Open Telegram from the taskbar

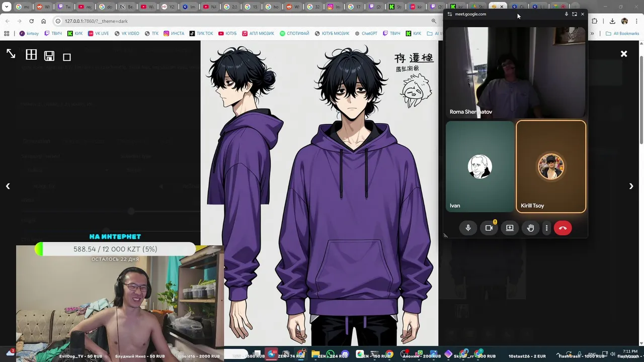point(272,354)
